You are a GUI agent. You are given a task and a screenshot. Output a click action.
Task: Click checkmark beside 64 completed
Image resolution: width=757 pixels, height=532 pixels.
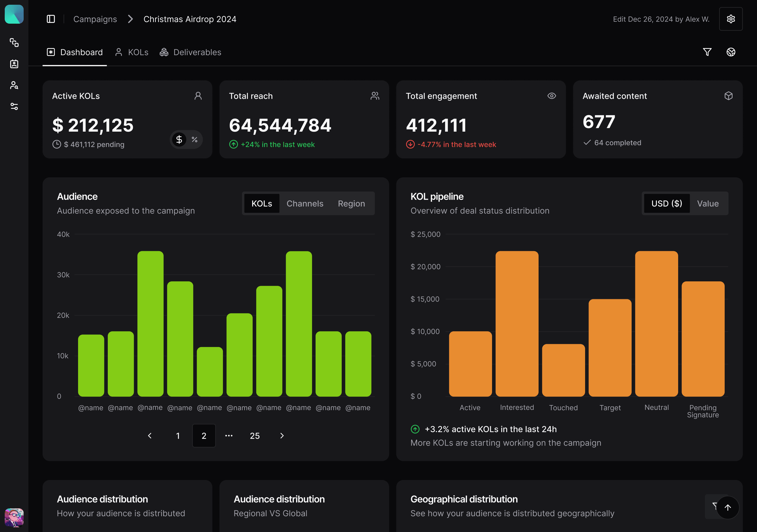pos(587,143)
